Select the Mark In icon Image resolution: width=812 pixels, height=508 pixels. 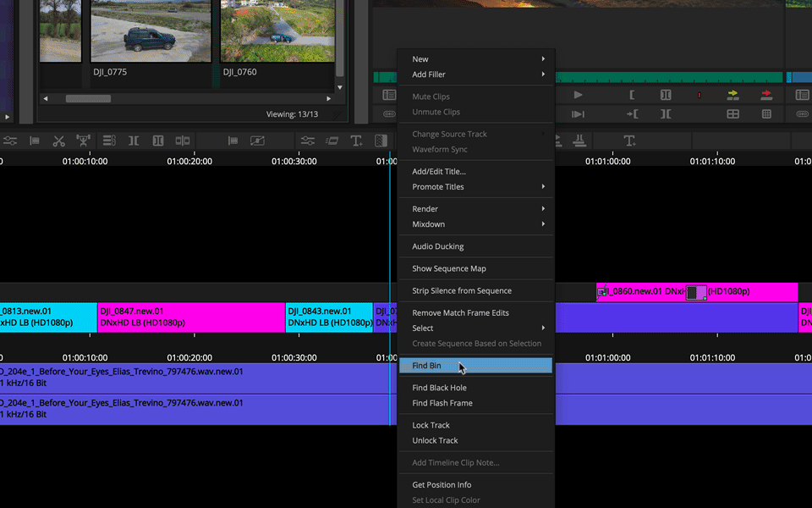point(632,95)
